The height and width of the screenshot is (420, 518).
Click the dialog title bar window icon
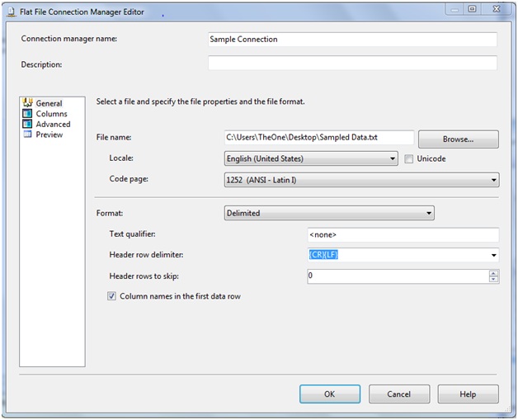(10, 11)
